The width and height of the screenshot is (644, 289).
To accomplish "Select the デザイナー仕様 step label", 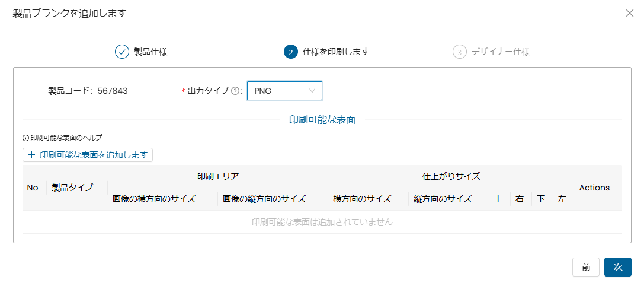I will (500, 52).
